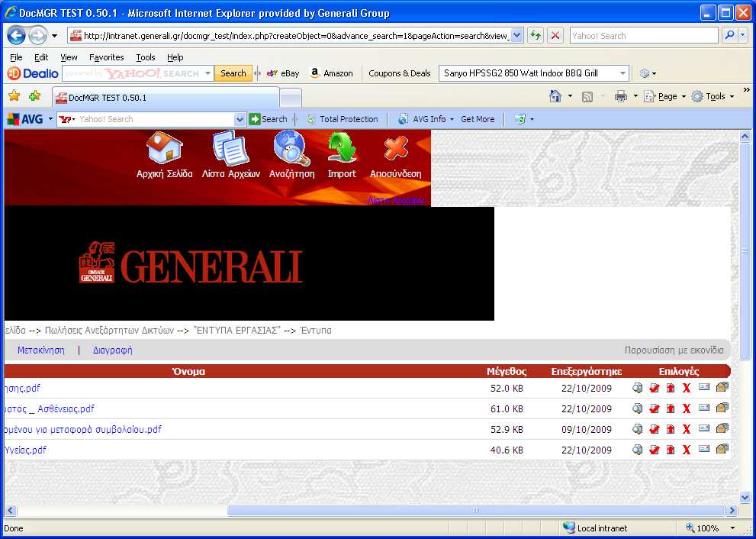Open Αναζήτηση globe search icon
This screenshot has height=539, width=756.
(291, 149)
